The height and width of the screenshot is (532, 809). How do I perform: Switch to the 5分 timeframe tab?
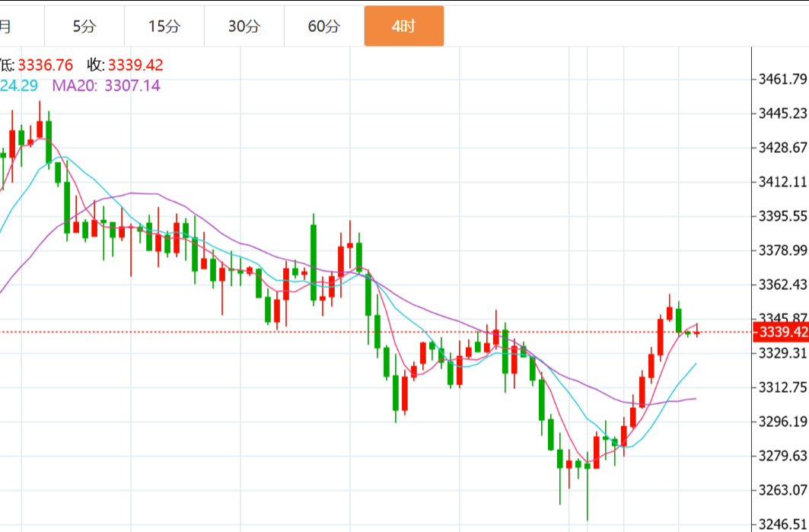click(x=84, y=27)
